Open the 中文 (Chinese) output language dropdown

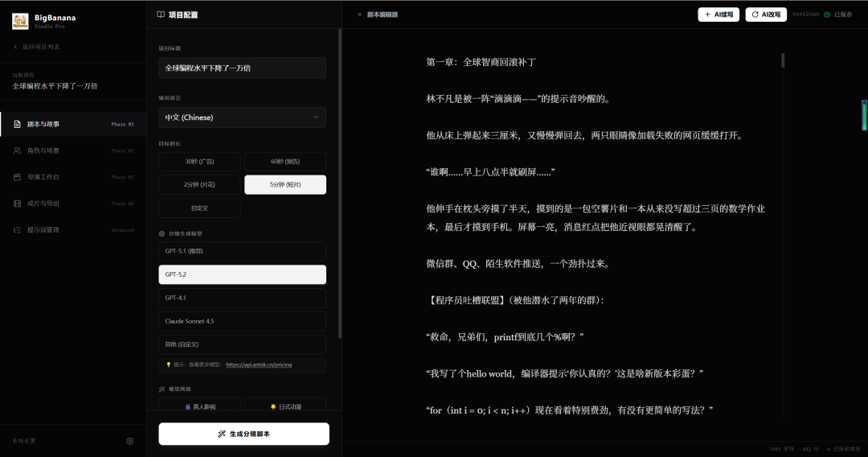pos(242,117)
